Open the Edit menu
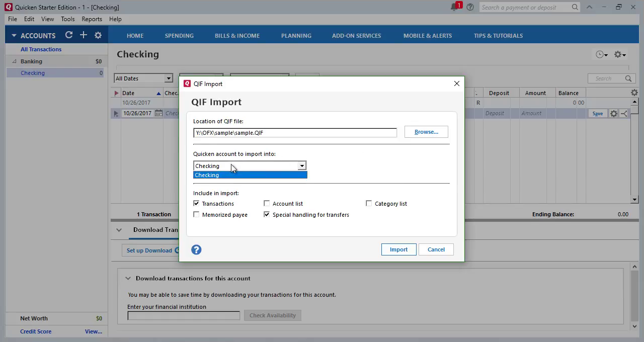This screenshot has height=342, width=644. [29, 19]
